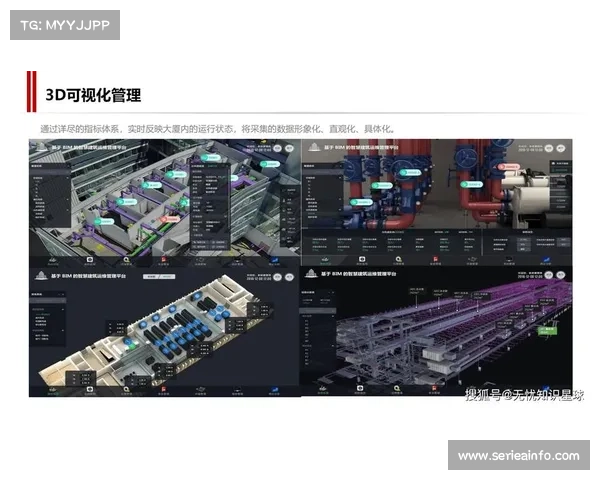Click magnifier icon in campus-model panel's bottom bar
Viewport: 600px width, 480px height.
(126, 260)
